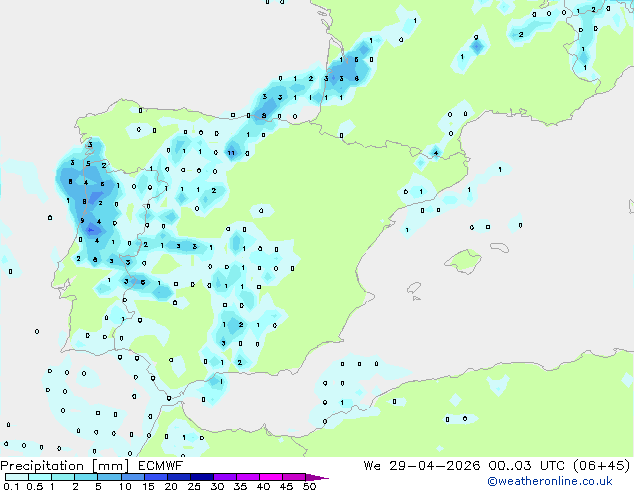634x490 pixels.
Task: Click the '50' legend scale label
Action: point(309,486)
